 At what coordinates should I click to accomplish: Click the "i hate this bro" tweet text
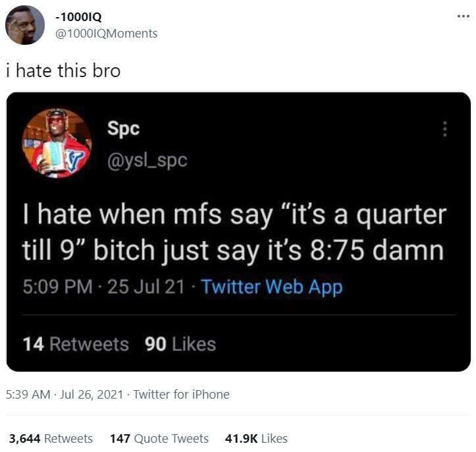click(63, 71)
